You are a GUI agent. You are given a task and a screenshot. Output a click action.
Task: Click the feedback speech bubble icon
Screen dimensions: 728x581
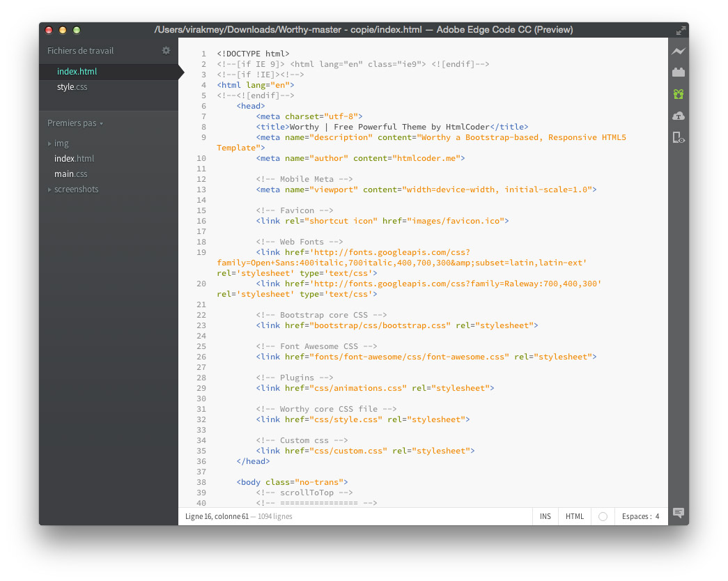coord(679,513)
